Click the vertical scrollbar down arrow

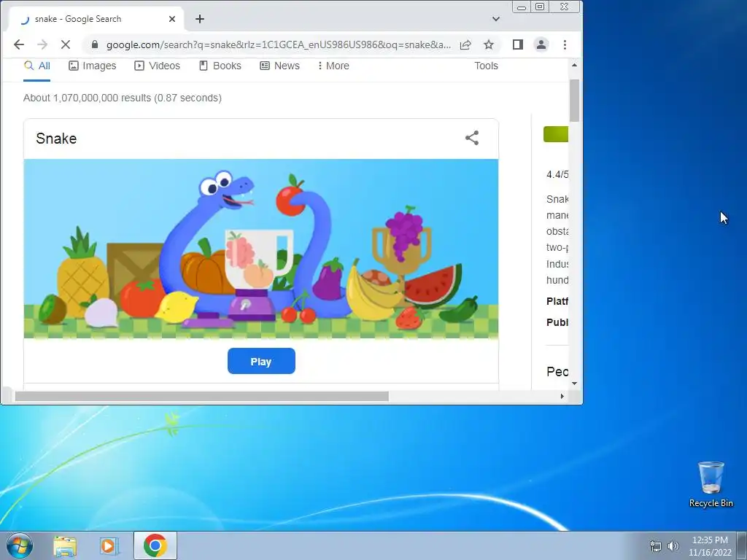(574, 384)
